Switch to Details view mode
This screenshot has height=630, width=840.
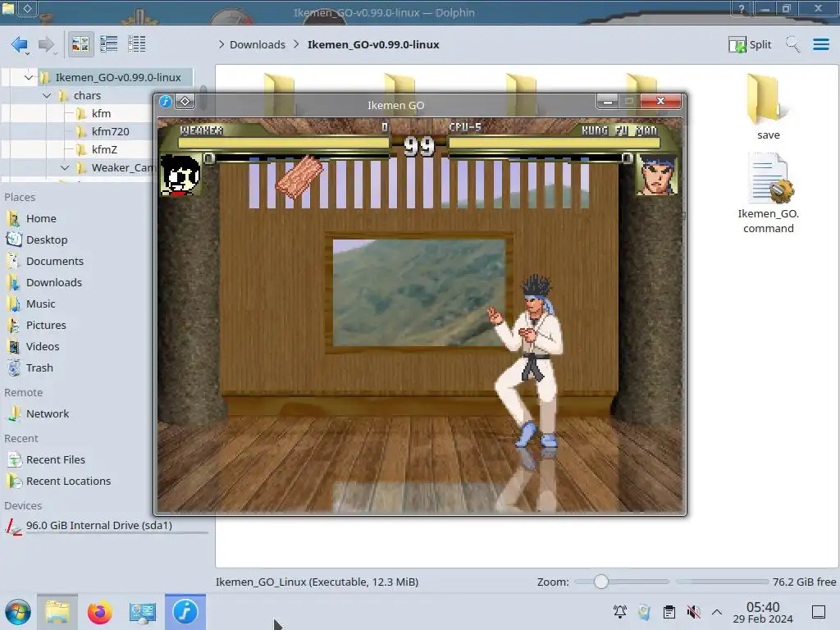click(x=137, y=44)
